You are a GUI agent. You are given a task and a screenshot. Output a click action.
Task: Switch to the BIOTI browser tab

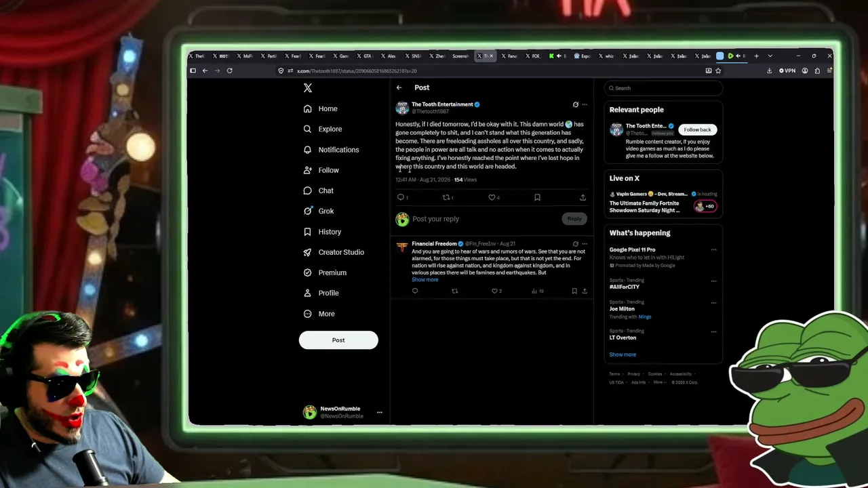click(x=220, y=56)
